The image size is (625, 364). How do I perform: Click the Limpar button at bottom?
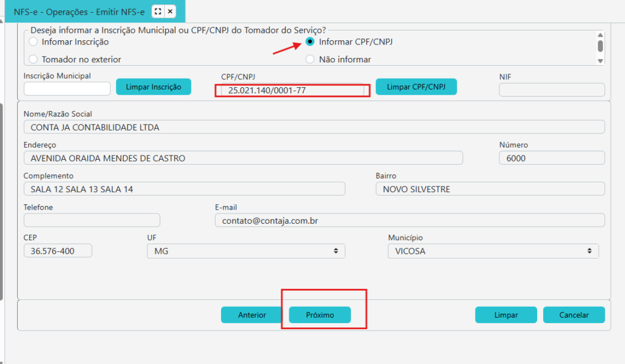click(506, 315)
